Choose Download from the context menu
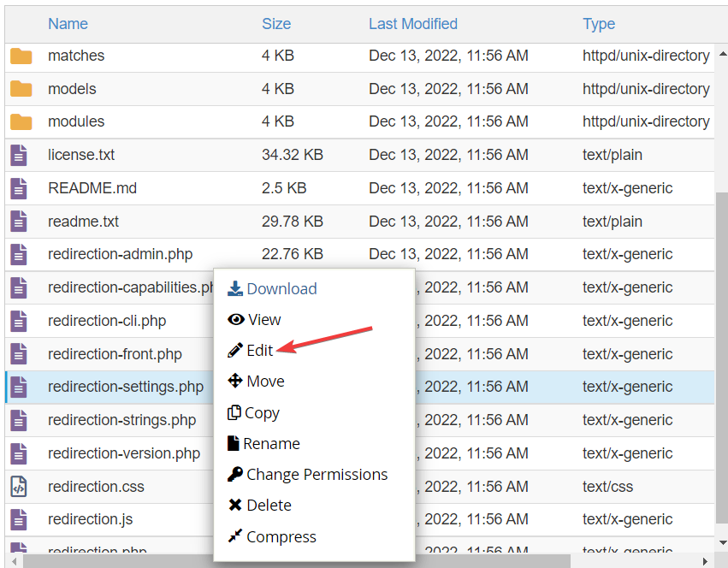 [279, 288]
